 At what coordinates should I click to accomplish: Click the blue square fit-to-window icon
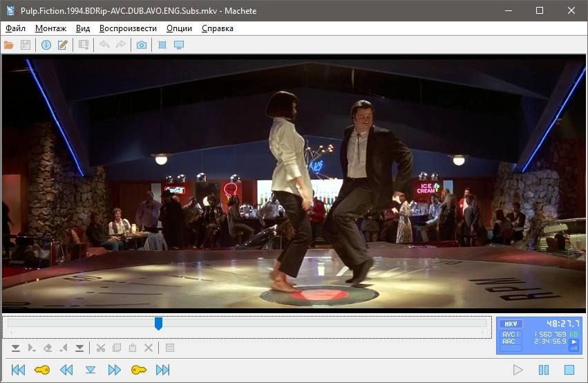(x=162, y=45)
